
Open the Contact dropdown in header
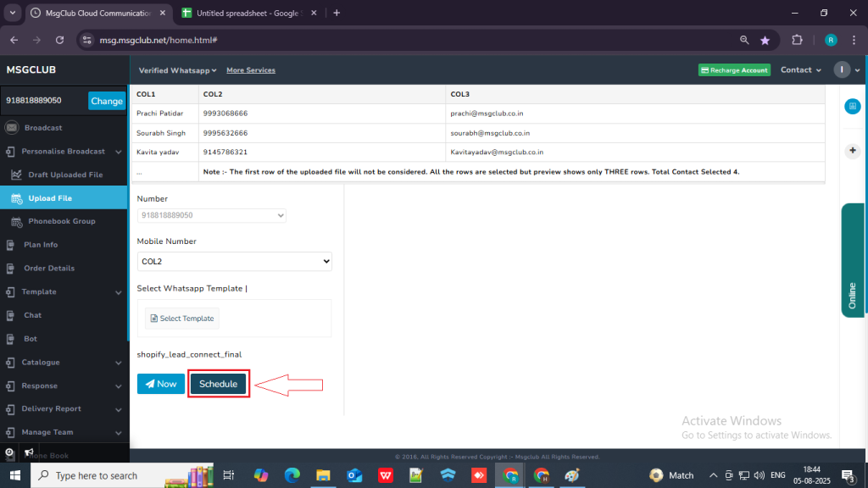coord(800,69)
